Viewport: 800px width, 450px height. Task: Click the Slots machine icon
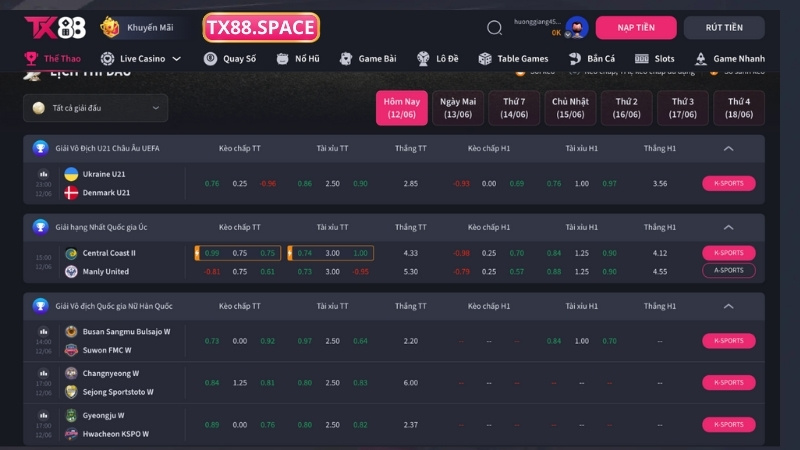pyautogui.click(x=641, y=59)
